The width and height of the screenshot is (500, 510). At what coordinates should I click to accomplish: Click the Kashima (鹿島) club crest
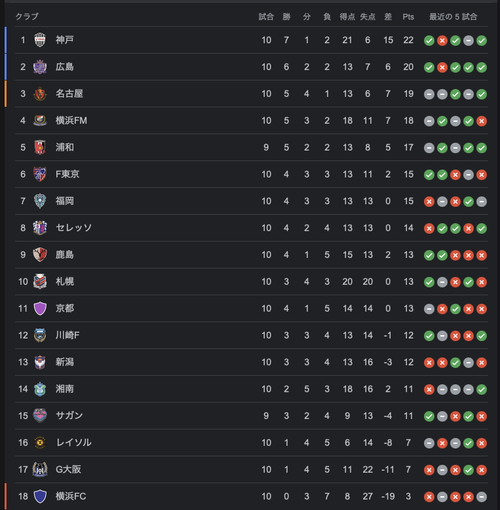tap(40, 255)
